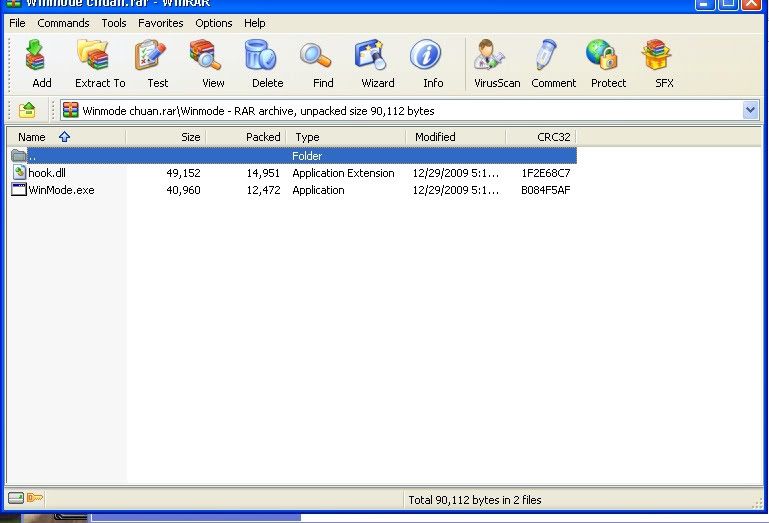The width and height of the screenshot is (769, 523).
Task: Click the CRC32 value B084F5AF
Action: (x=545, y=190)
